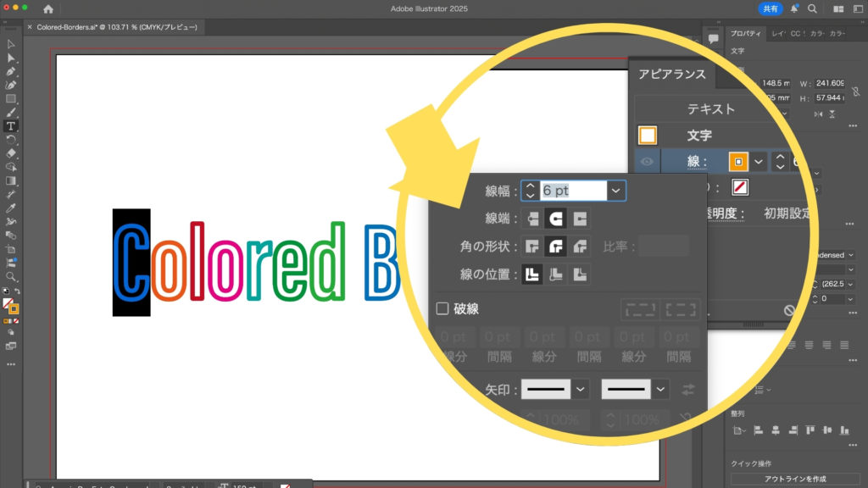Click the orange stroke color swatch
This screenshot has height=488, width=868.
click(738, 161)
